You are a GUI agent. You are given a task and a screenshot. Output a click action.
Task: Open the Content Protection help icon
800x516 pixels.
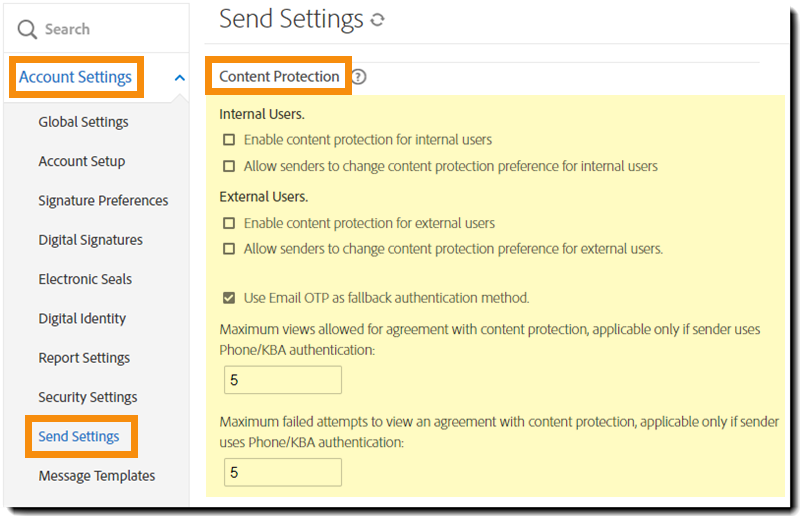click(x=359, y=77)
